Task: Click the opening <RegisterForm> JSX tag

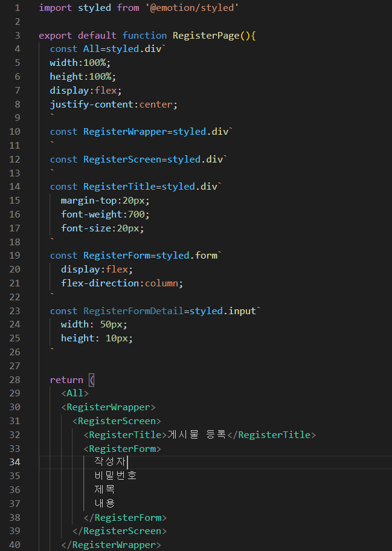Action: click(x=122, y=449)
